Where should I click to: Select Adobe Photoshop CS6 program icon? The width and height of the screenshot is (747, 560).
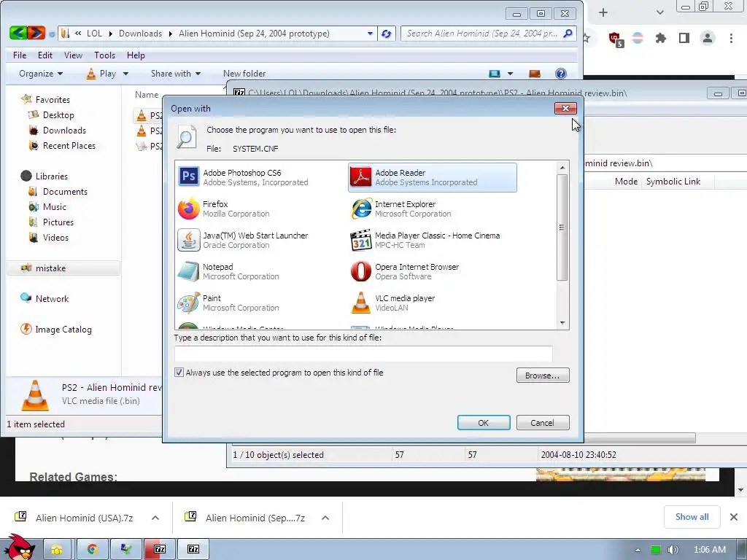pyautogui.click(x=189, y=177)
